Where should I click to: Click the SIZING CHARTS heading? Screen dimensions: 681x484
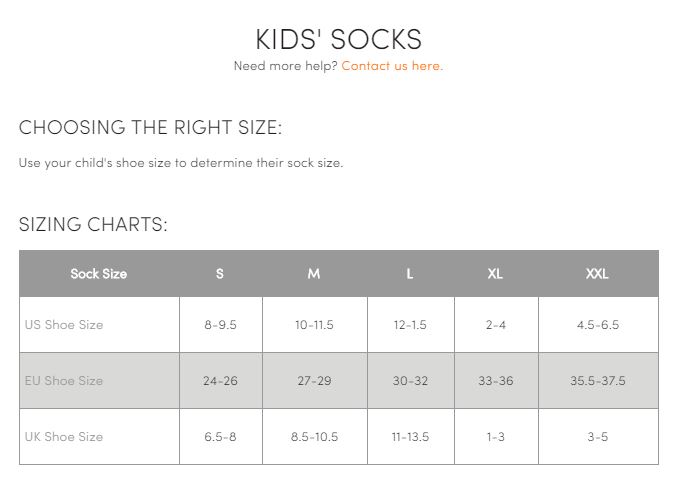coord(93,225)
